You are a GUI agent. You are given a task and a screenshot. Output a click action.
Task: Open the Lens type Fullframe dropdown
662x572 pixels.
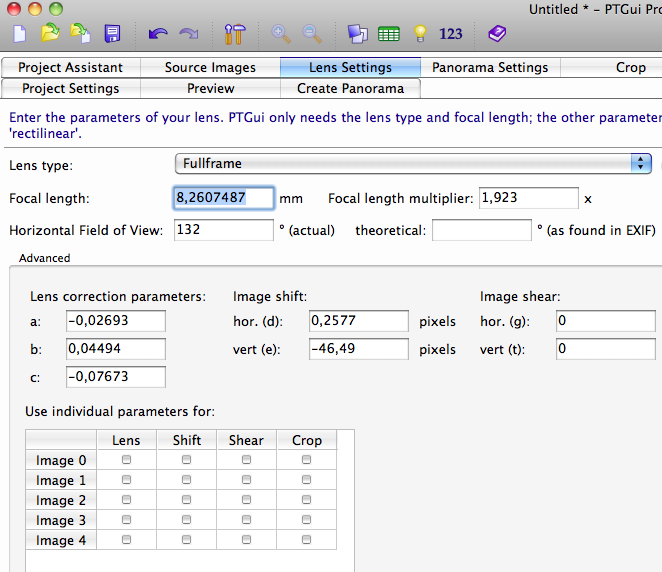[413, 163]
